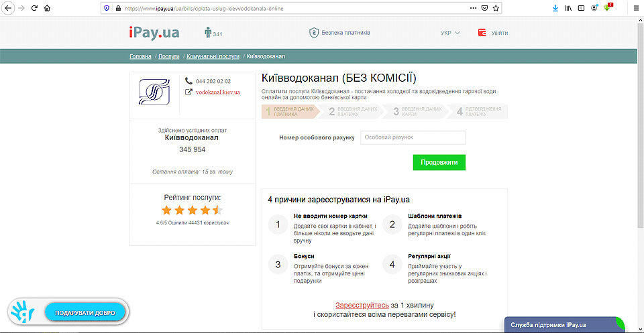The width and height of the screenshot is (644, 333).
Task: Reload the page with the refresh icon
Action: click(x=34, y=8)
